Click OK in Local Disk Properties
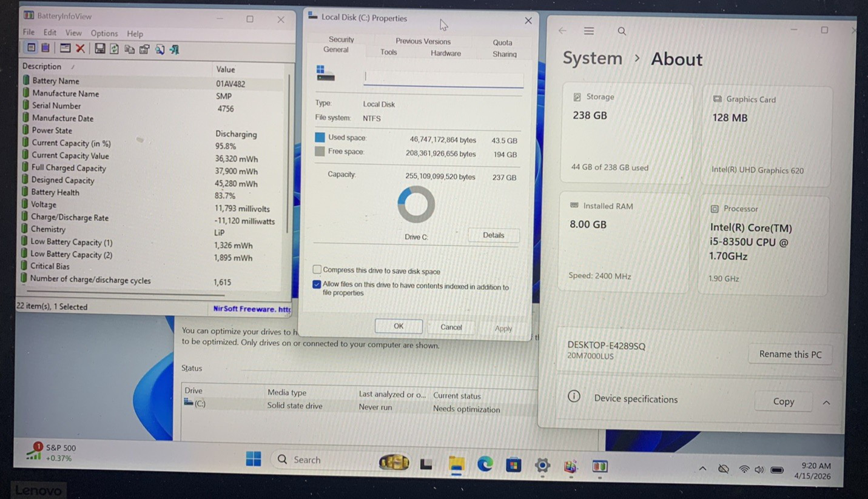Viewport: 868px width, 499px height. [399, 326]
